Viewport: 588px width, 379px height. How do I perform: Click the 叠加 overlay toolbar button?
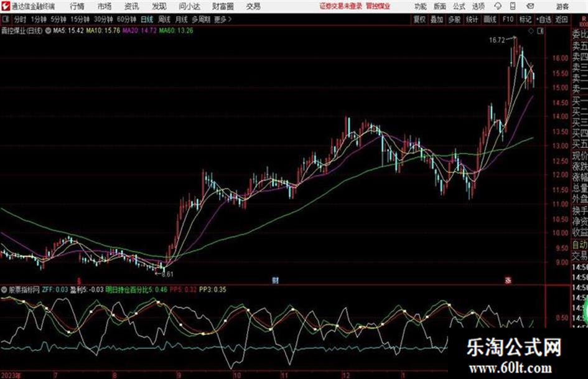(x=437, y=19)
